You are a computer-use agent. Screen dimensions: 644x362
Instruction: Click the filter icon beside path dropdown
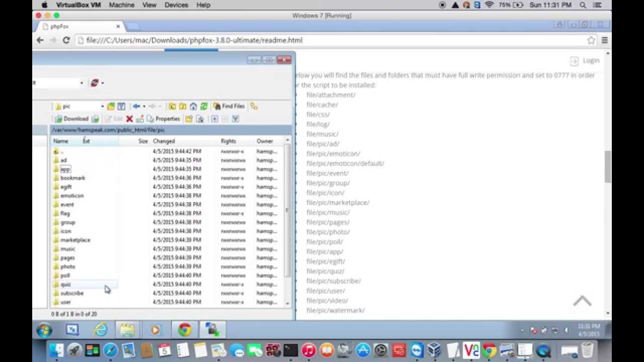pyautogui.click(x=121, y=106)
